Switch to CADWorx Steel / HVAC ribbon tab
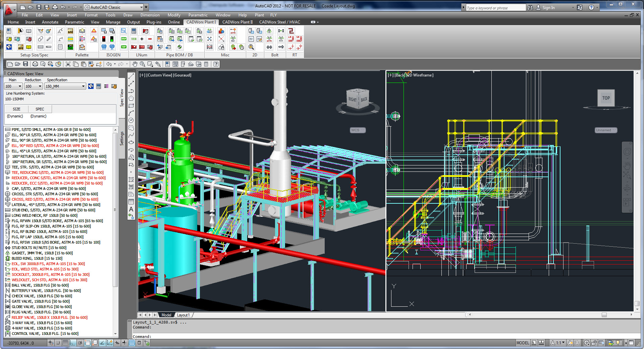The width and height of the screenshot is (644, 349). click(x=280, y=22)
